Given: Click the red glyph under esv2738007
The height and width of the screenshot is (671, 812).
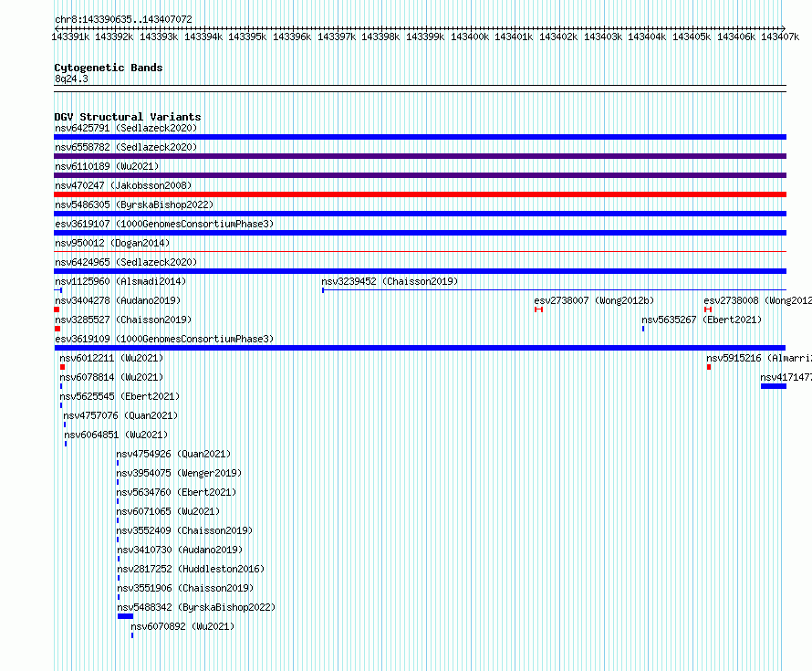Looking at the screenshot, I should click(538, 309).
